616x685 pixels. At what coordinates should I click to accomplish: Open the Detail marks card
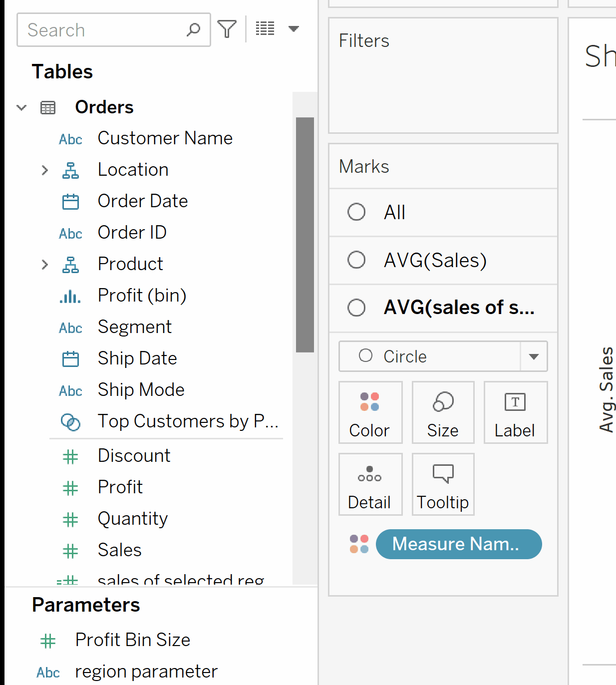pyautogui.click(x=370, y=484)
